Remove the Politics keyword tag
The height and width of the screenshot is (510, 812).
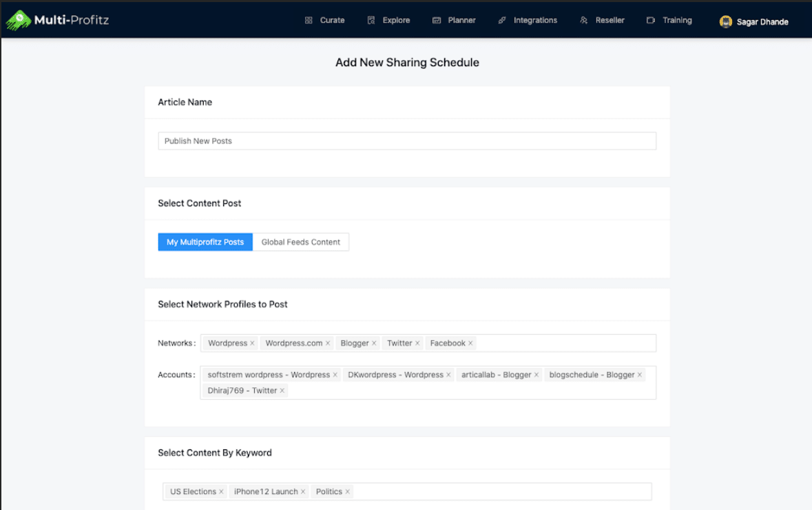tap(348, 491)
